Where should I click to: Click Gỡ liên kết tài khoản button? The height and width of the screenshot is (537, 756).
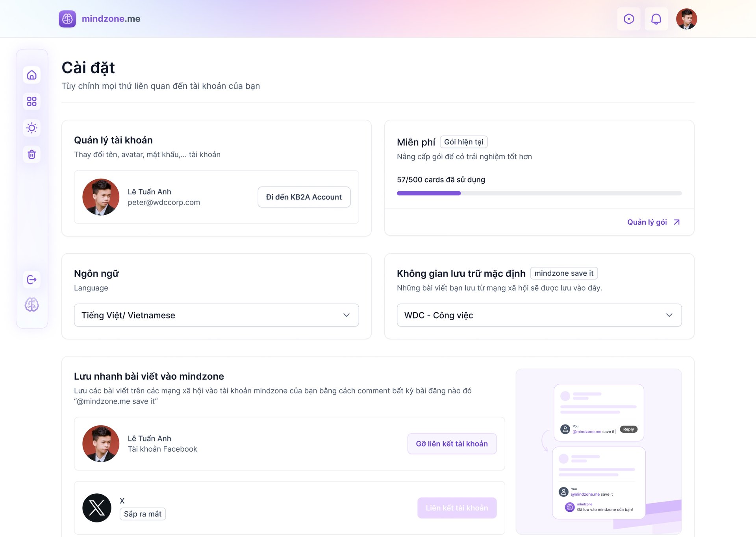click(x=452, y=444)
